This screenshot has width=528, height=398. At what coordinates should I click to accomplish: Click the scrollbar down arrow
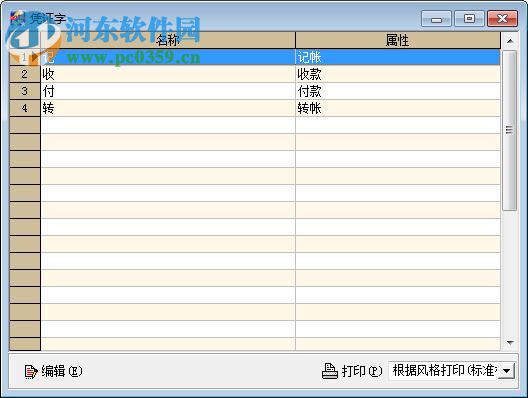click(x=510, y=343)
